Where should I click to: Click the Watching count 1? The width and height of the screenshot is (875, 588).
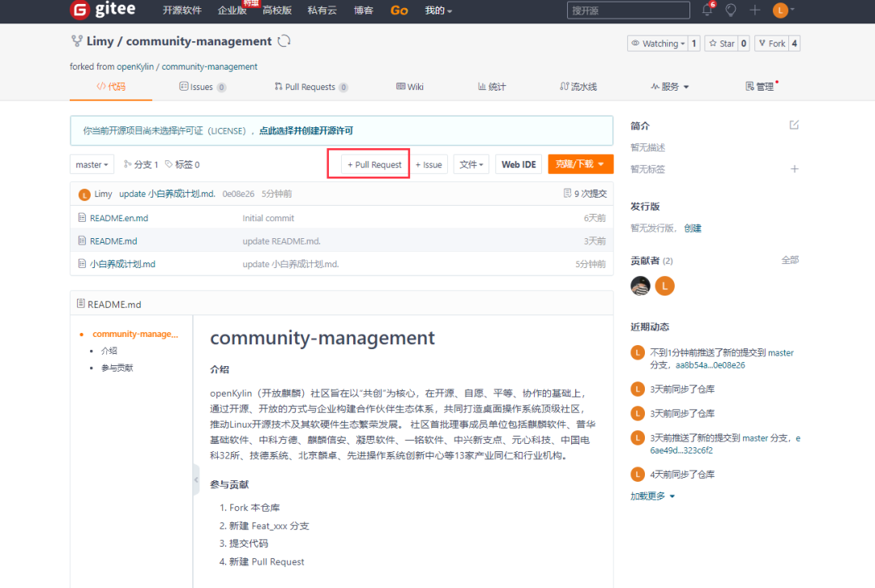(x=694, y=44)
